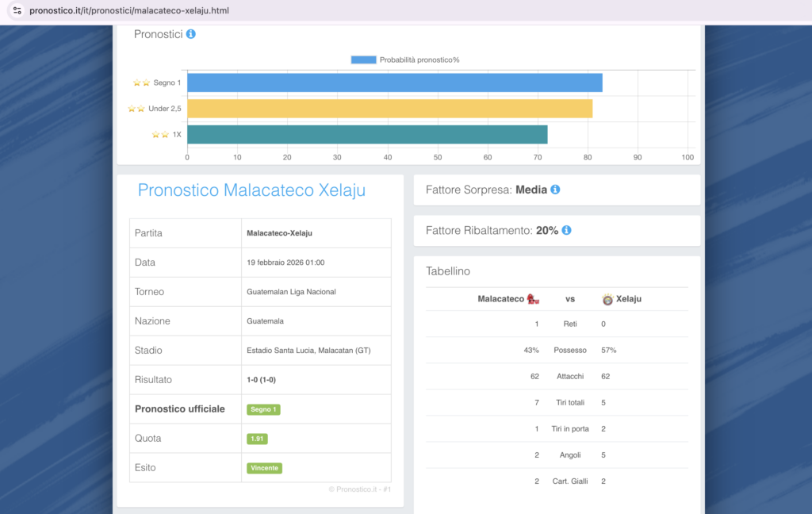Click the stars beside Segno 1 label
Screen dimensions: 812x514
(x=141, y=82)
